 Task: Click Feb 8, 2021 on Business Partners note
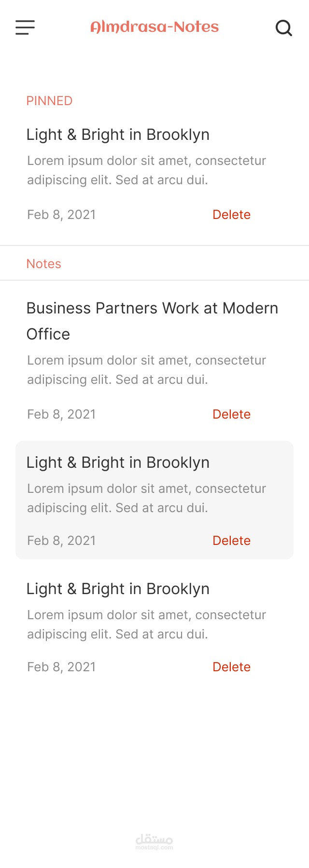(x=61, y=414)
